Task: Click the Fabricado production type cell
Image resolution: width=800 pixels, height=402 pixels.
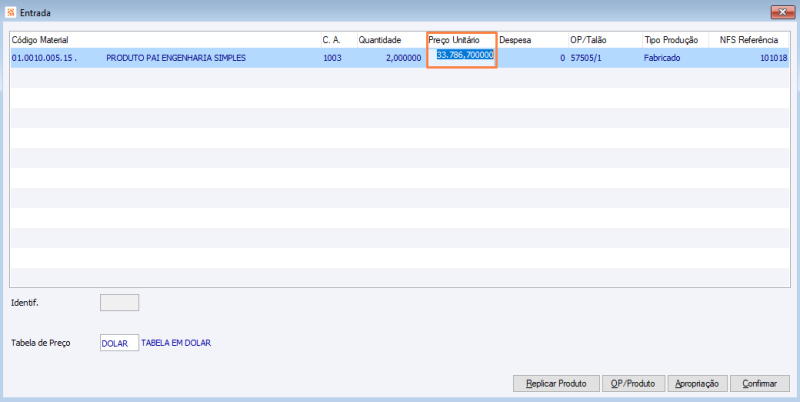Action: [x=662, y=58]
